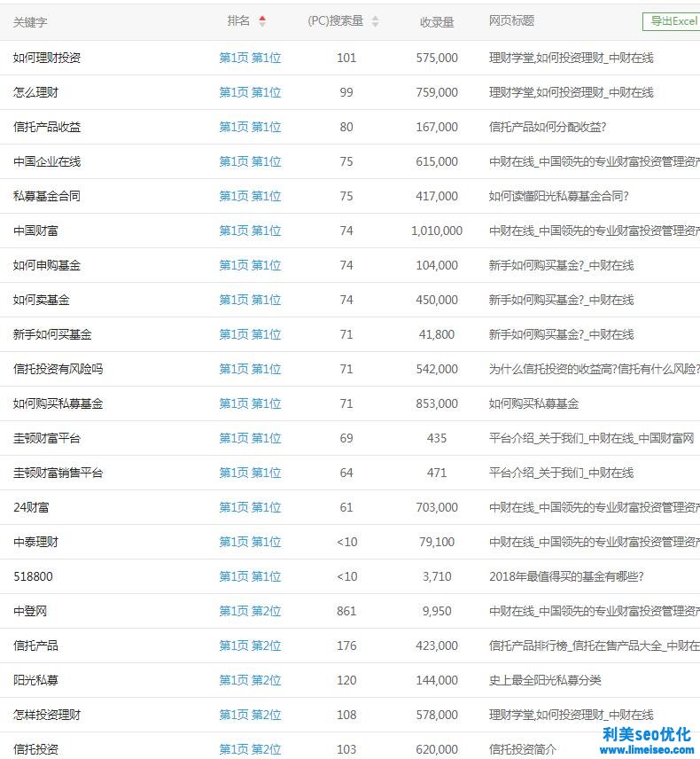Select keyword 阳光私募
Image resolution: width=700 pixels, height=759 pixels.
tap(35, 681)
